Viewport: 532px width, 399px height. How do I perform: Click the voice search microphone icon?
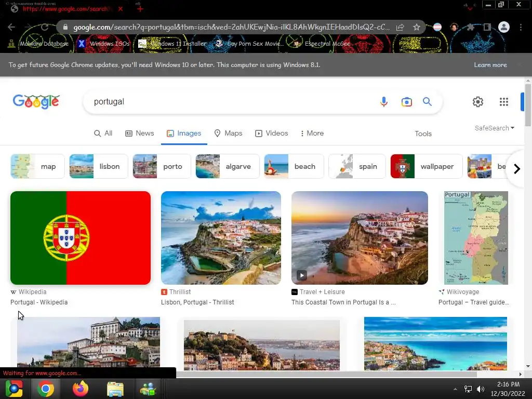coord(384,101)
